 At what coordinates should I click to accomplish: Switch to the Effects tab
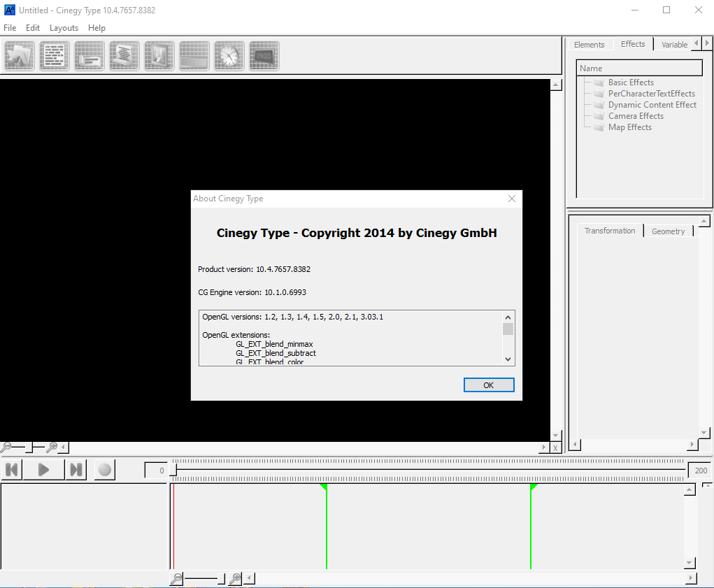[633, 44]
